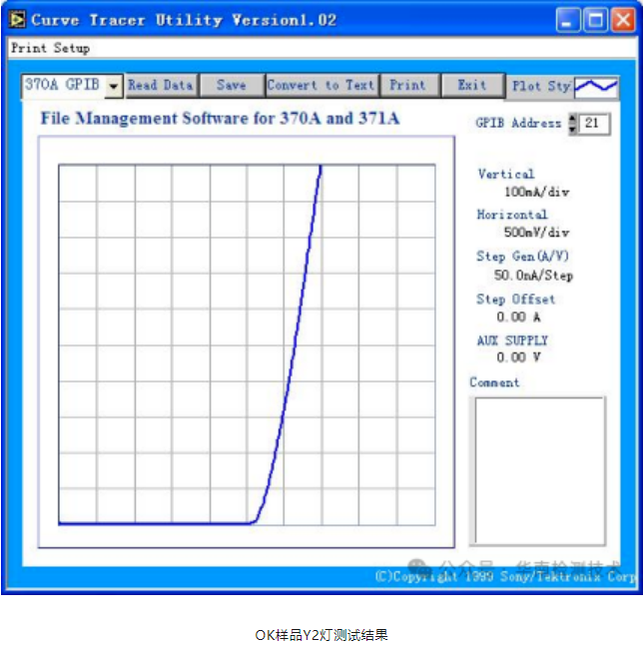Viewport: 644px width, 647px height.
Task: Maximize the Curve Tracer Utility window
Action: pyautogui.click(x=595, y=20)
